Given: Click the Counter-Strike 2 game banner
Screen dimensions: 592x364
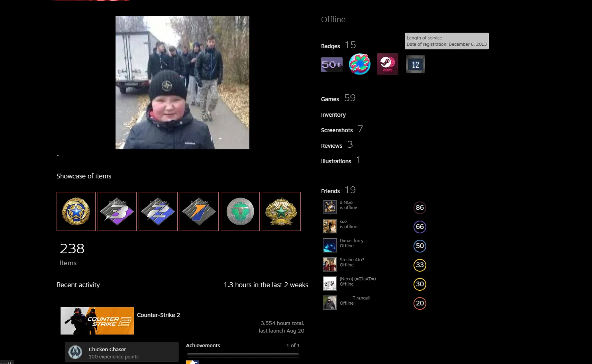Looking at the screenshot, I should click(97, 321).
